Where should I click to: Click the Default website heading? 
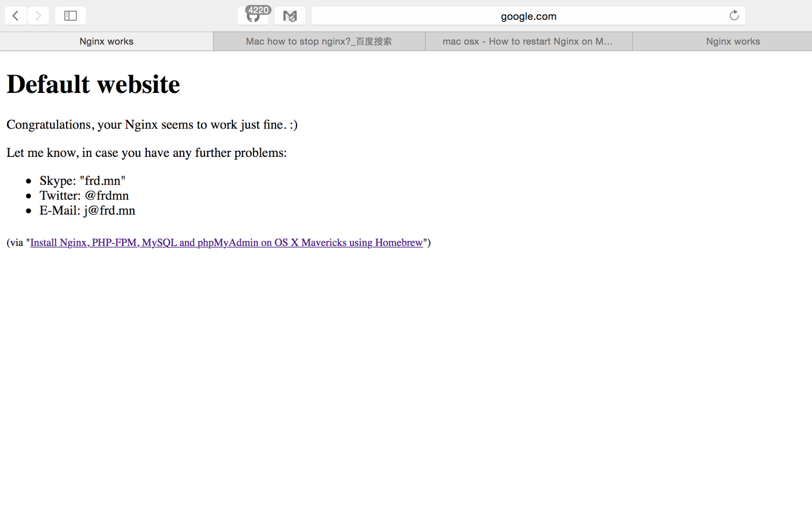point(93,84)
